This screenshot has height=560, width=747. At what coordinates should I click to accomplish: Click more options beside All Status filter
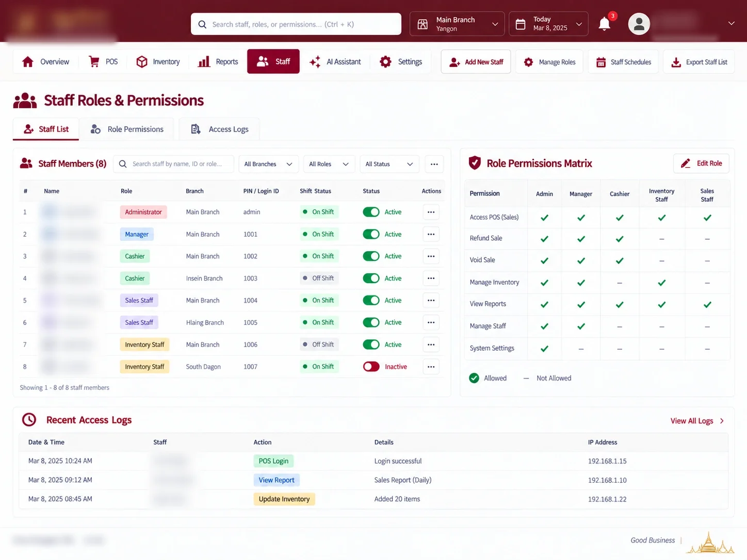pyautogui.click(x=434, y=164)
